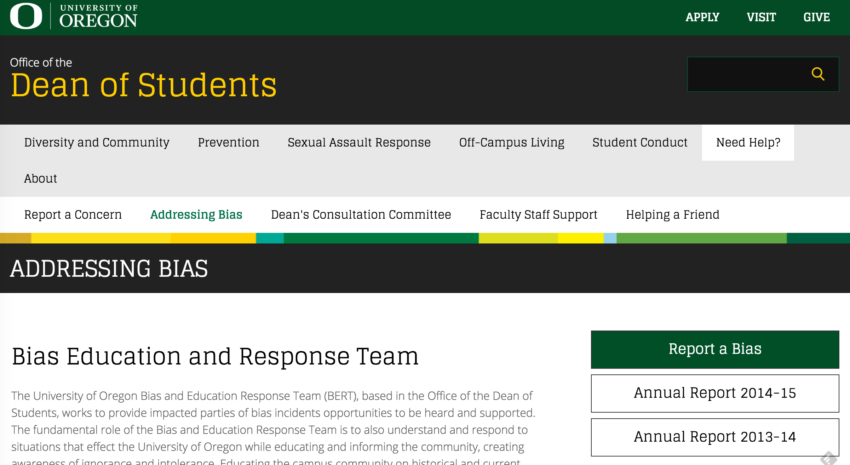Image resolution: width=850 pixels, height=465 pixels.
Task: Select Off-Campus Living menu item
Action: (511, 143)
